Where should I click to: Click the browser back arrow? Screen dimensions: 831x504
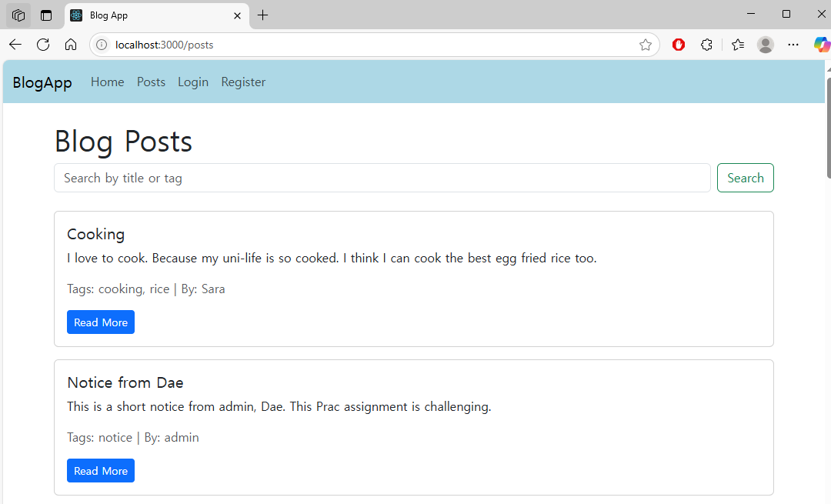click(15, 45)
